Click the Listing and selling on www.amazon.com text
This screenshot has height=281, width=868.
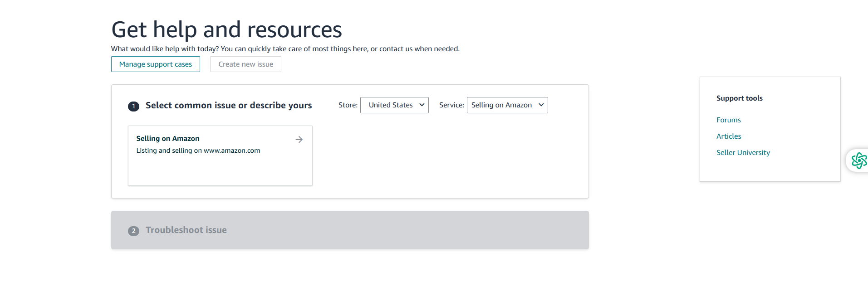click(x=198, y=150)
